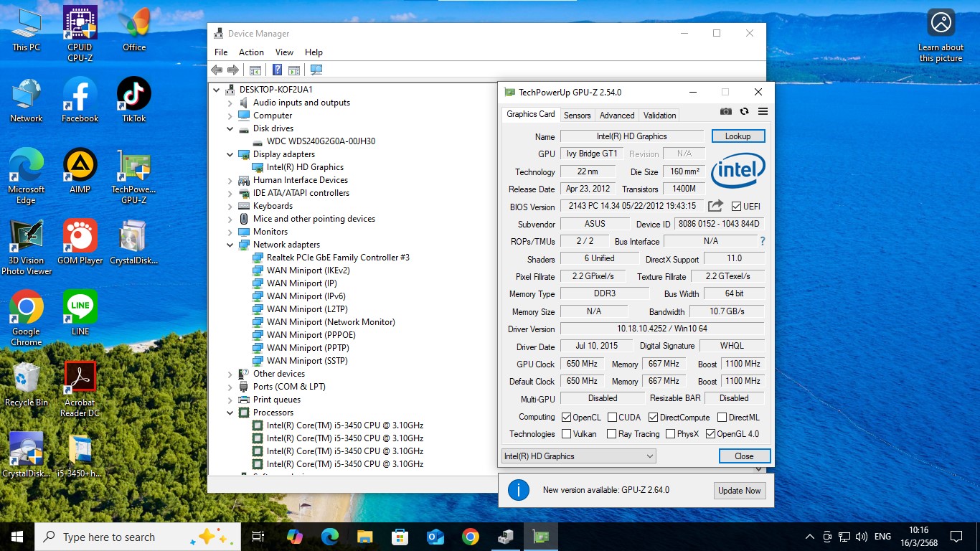Switch to the Advanced tab in GPU-Z
Image resolution: width=980 pixels, height=551 pixels.
617,115
